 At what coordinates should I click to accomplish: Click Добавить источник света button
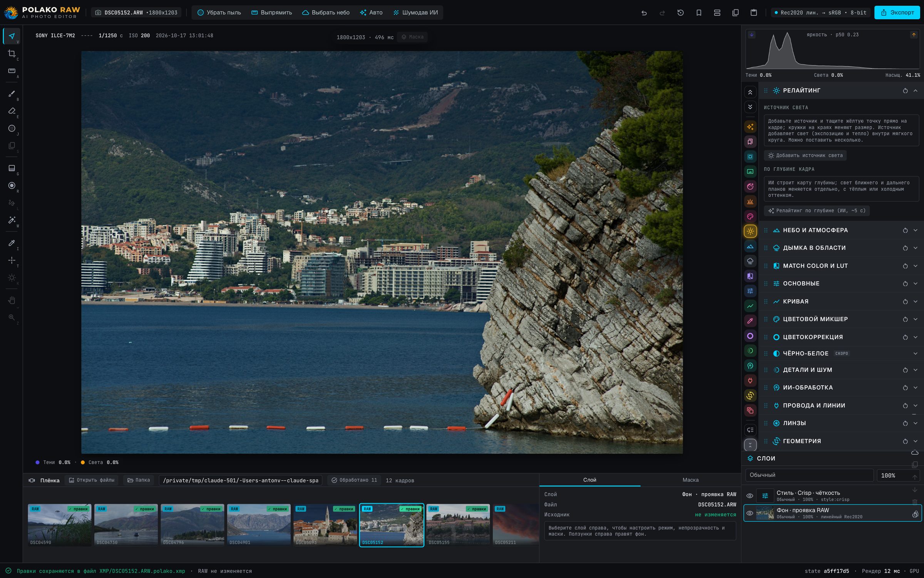(805, 155)
